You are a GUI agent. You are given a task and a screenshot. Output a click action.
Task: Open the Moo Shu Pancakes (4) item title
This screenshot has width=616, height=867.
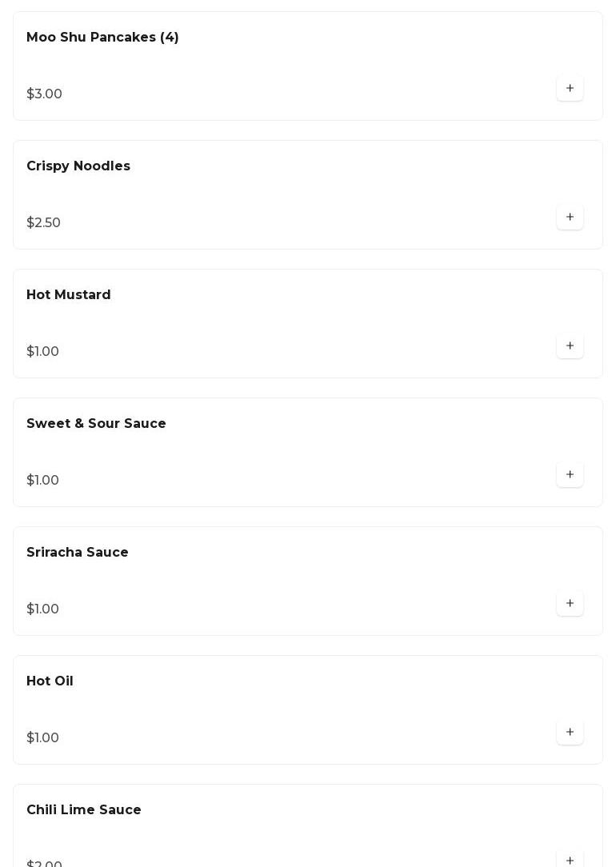[102, 38]
